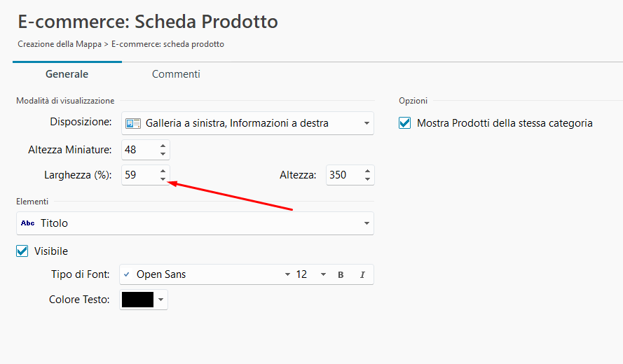Open the Open Sans font dropdown
Image resolution: width=623 pixels, height=364 pixels.
[x=287, y=275]
